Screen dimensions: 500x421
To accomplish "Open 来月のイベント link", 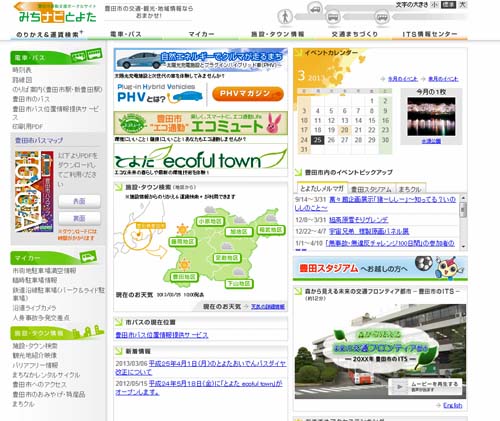I will pos(443,79).
